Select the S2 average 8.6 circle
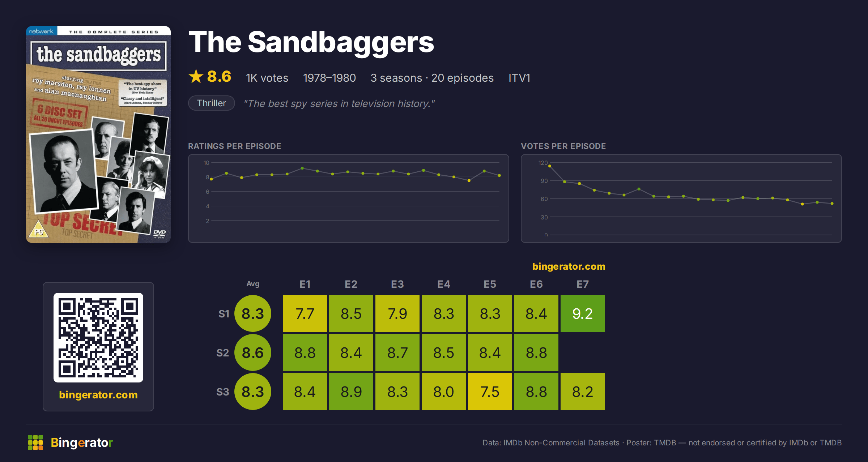 [253, 352]
